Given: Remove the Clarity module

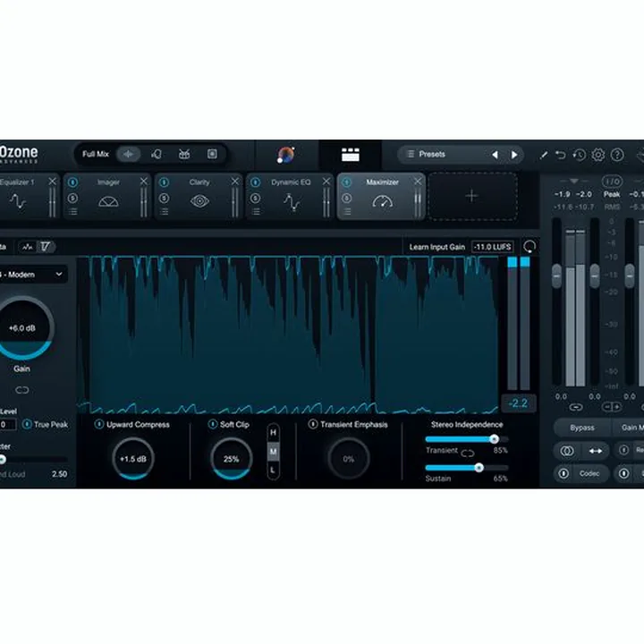Looking at the screenshot, I should point(235,181).
